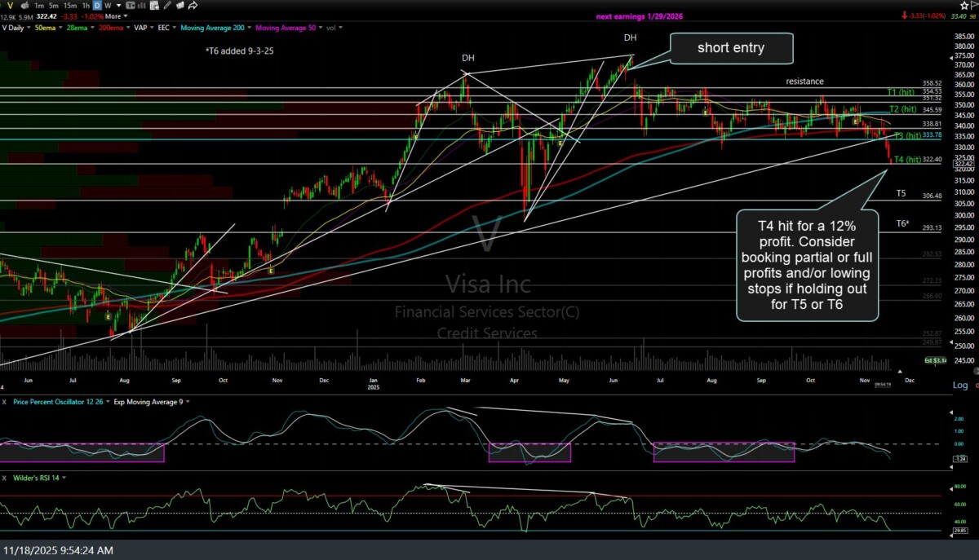Open the V Daily dropdown

click(x=16, y=27)
